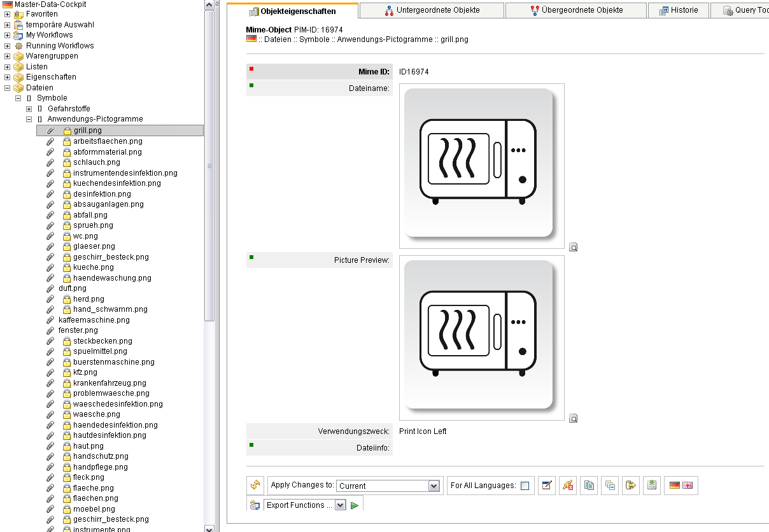Expand the Gefahrstoffe tree node
Image resolution: width=769 pixels, height=532 pixels.
tap(29, 109)
